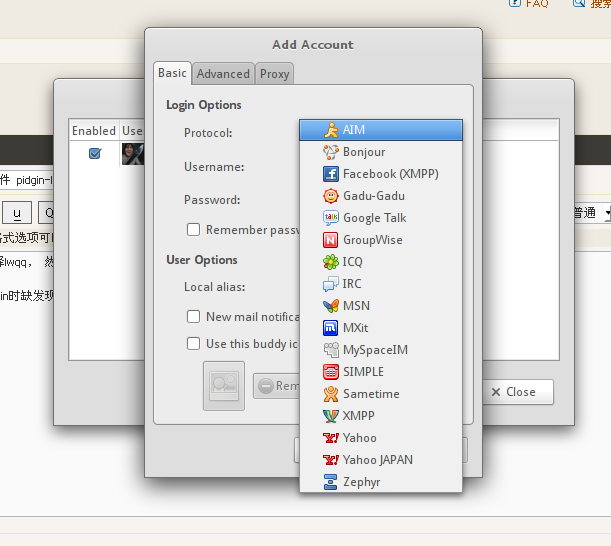Click the Yahoo JAPAN Y! icon
The width and height of the screenshot is (611, 546).
pyautogui.click(x=330, y=460)
